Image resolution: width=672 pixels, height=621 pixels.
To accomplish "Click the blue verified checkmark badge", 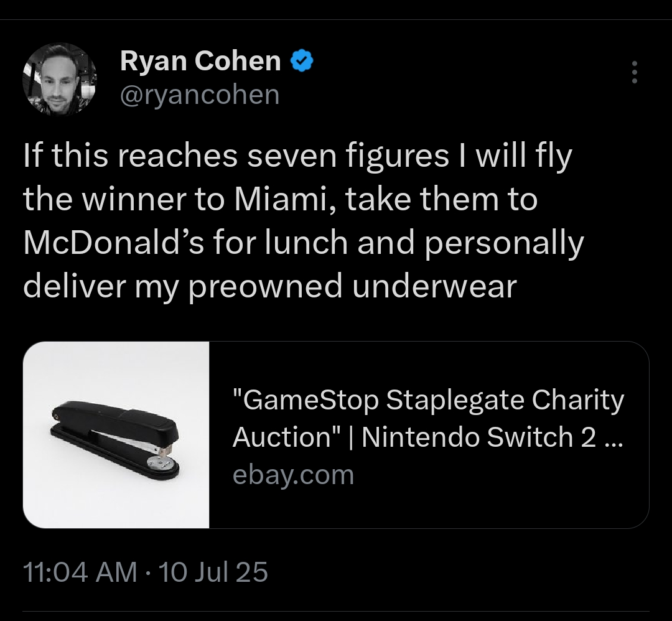I will [x=302, y=61].
